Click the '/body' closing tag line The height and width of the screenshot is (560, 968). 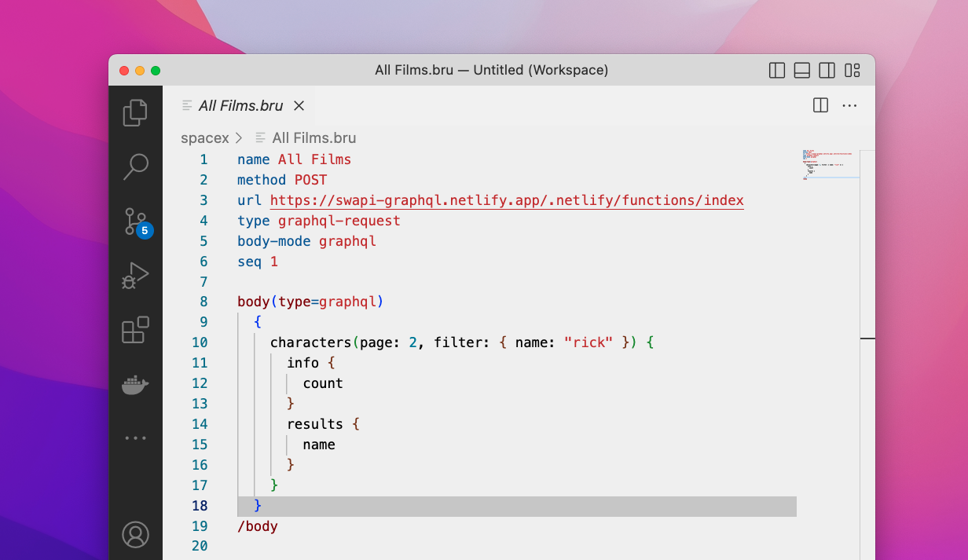[x=258, y=526]
